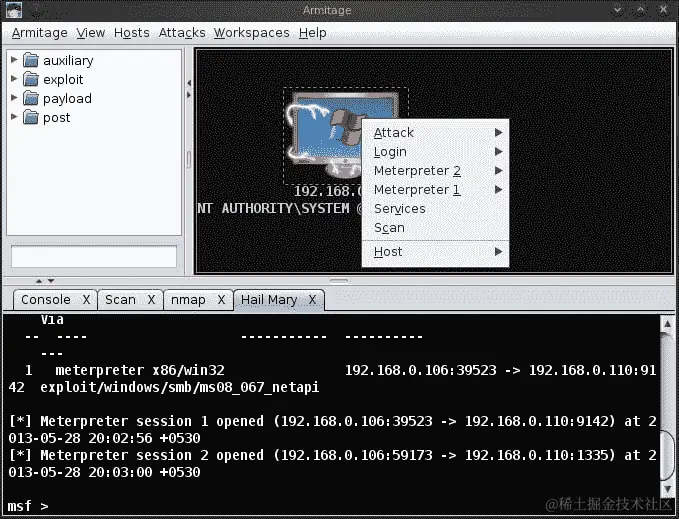679x519 pixels.
Task: Choose Login in the context menu
Action: 435,152
